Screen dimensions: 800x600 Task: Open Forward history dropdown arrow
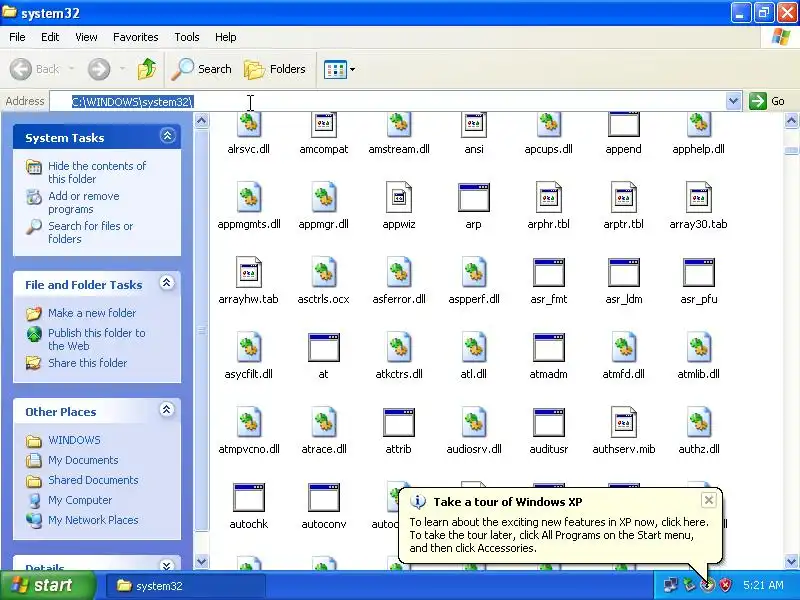point(122,69)
